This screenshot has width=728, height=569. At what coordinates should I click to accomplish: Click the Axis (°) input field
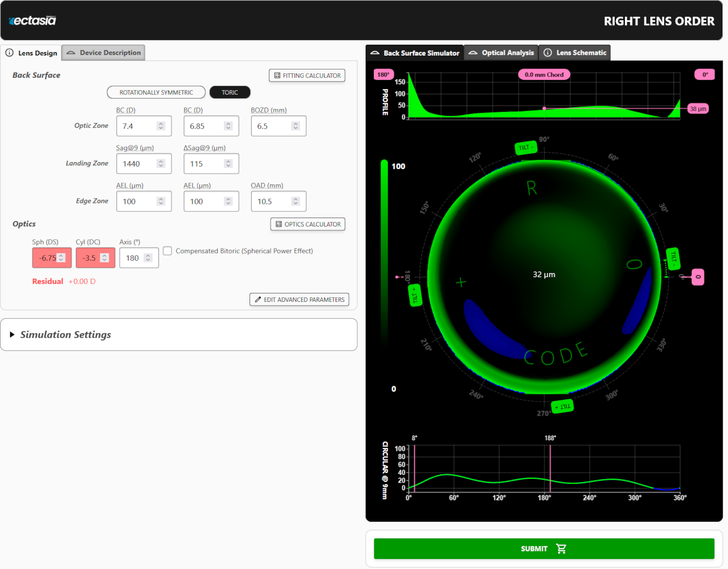139,258
